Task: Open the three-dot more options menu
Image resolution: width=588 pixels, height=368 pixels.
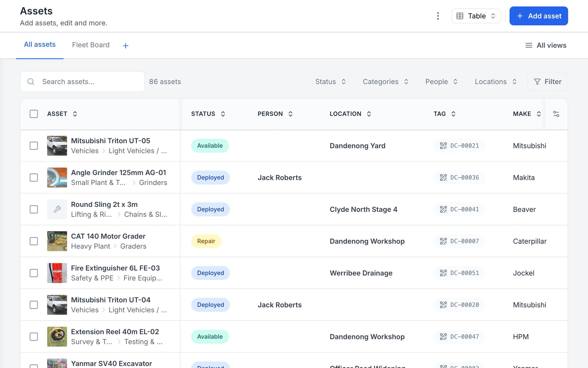Action: click(438, 16)
